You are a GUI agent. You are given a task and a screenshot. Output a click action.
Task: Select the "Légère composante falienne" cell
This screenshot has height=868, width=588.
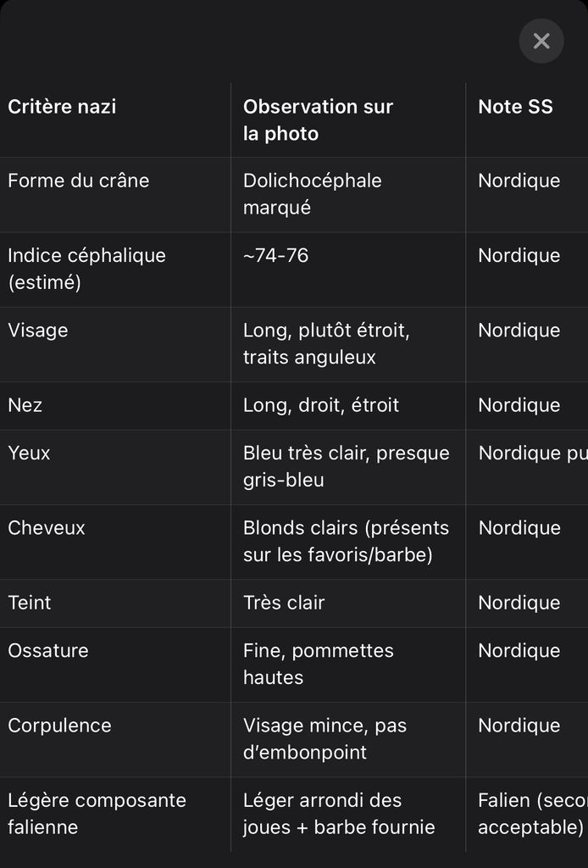[x=97, y=813]
